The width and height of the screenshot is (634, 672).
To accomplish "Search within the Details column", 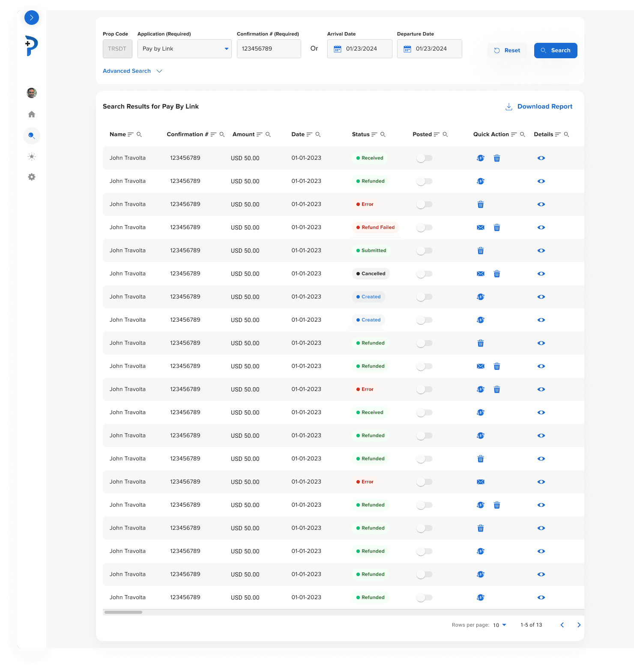I will (x=566, y=134).
